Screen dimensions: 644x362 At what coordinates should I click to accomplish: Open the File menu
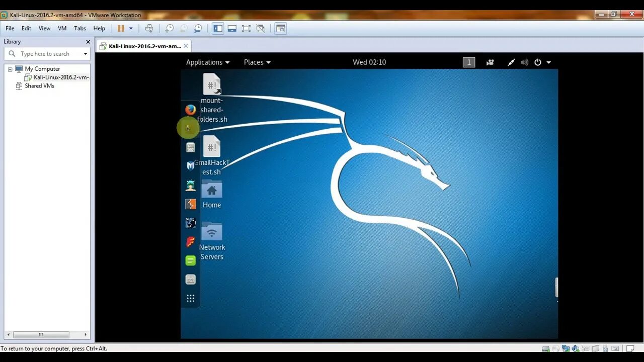point(10,28)
